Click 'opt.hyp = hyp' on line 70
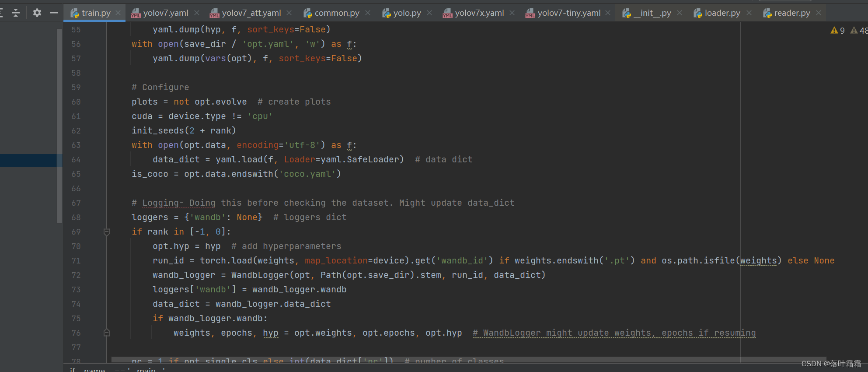The width and height of the screenshot is (868, 372). 187,246
